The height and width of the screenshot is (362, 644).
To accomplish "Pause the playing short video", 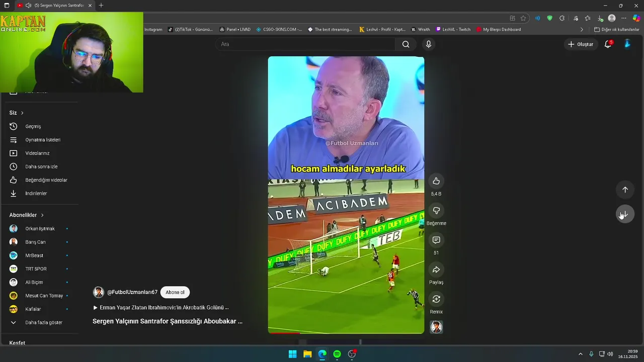I will 346,195.
